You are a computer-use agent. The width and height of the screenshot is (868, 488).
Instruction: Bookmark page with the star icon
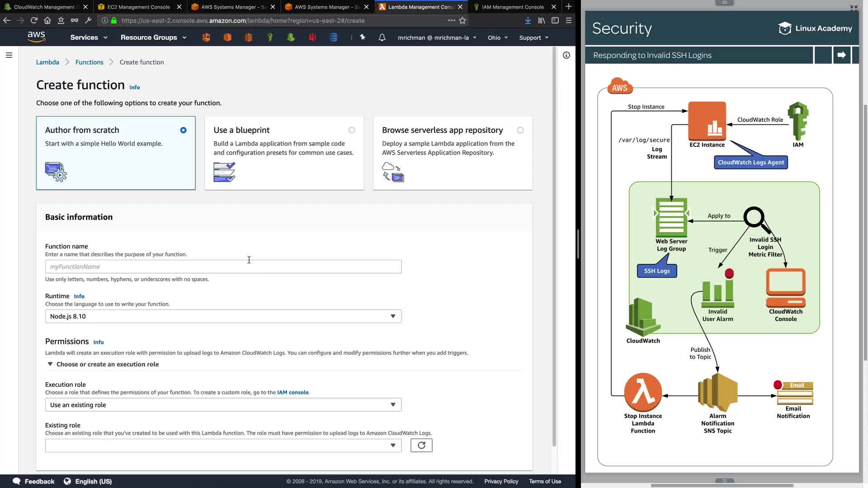tap(462, 20)
